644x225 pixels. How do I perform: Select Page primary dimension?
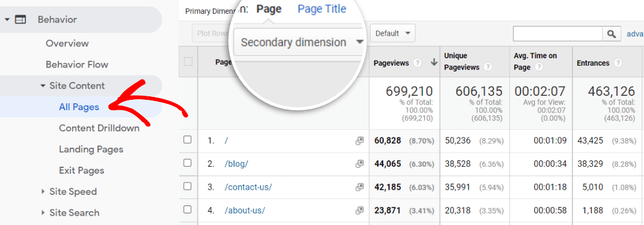click(x=269, y=9)
